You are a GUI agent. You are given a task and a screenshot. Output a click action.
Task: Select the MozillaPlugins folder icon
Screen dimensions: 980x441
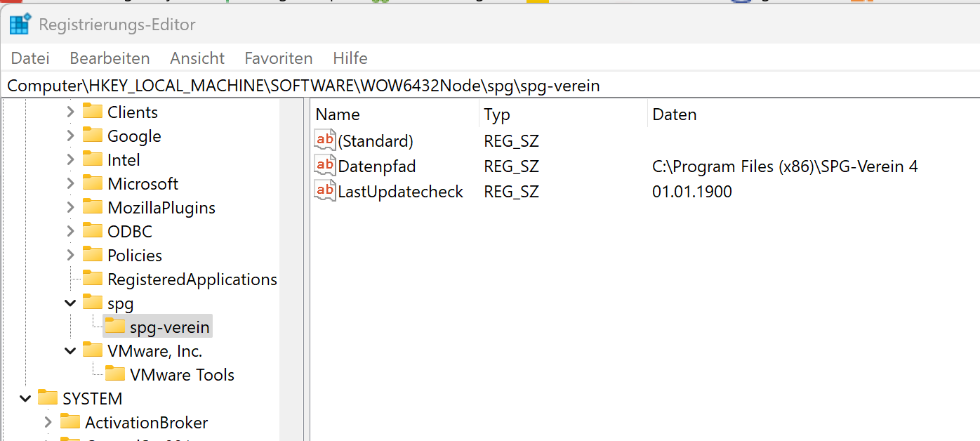pos(93,207)
